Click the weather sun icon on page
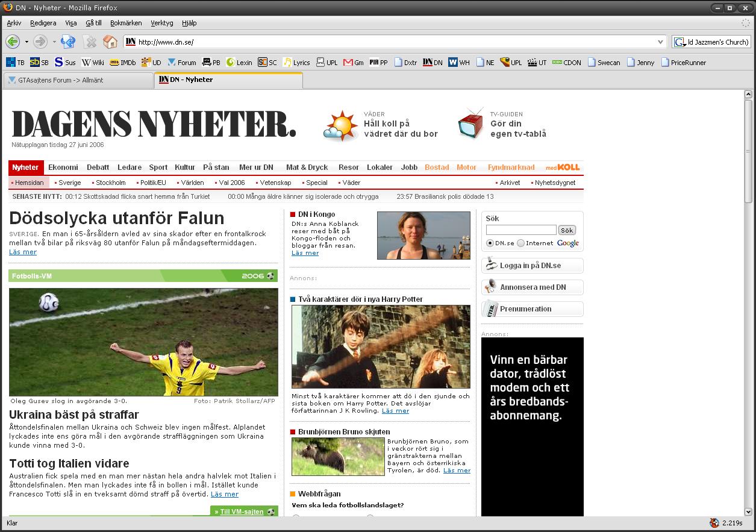The image size is (756, 532). pos(341,125)
